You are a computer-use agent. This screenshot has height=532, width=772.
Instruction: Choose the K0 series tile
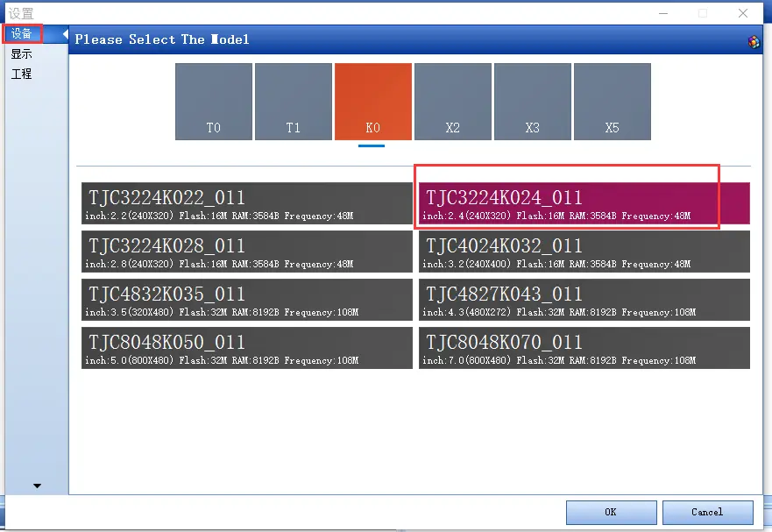tap(373, 101)
